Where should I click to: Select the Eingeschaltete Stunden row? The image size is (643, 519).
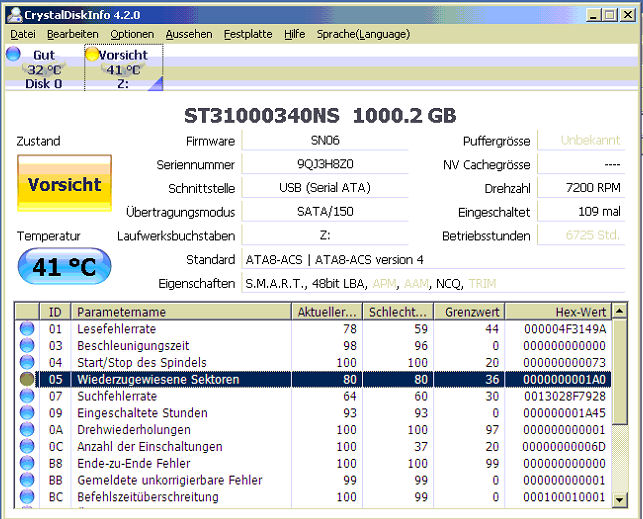point(313,413)
